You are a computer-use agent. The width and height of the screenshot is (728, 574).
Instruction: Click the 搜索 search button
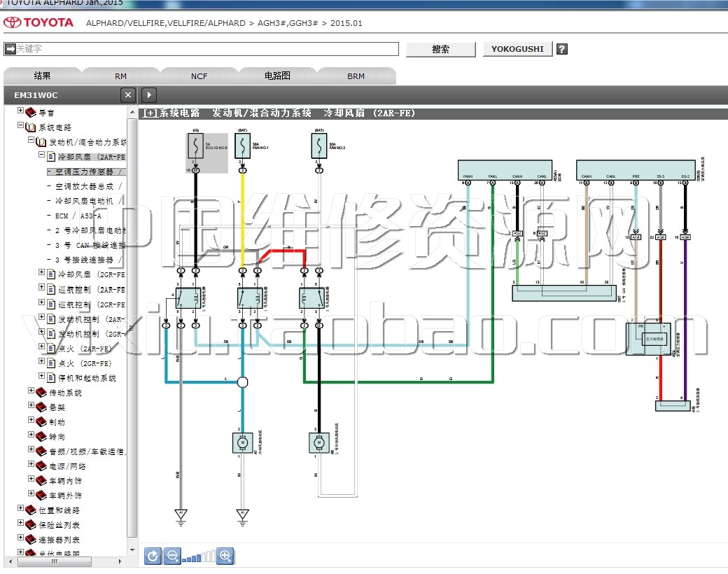tap(440, 49)
